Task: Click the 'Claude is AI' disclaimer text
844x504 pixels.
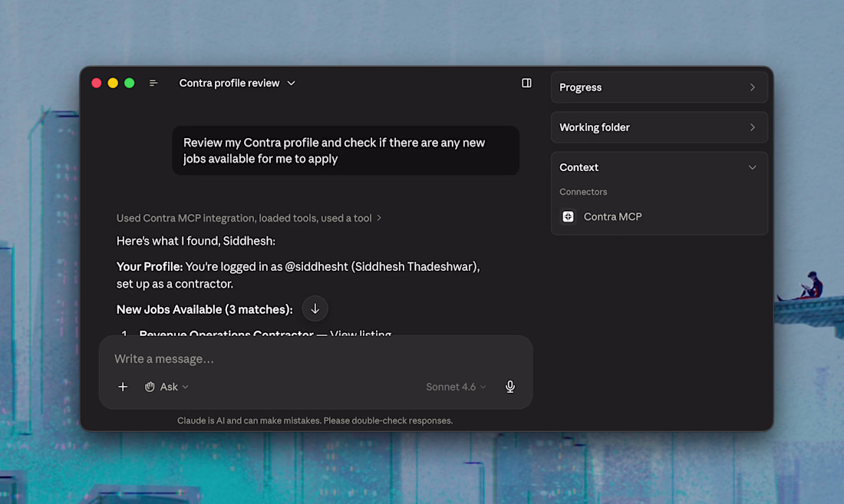Action: point(315,420)
